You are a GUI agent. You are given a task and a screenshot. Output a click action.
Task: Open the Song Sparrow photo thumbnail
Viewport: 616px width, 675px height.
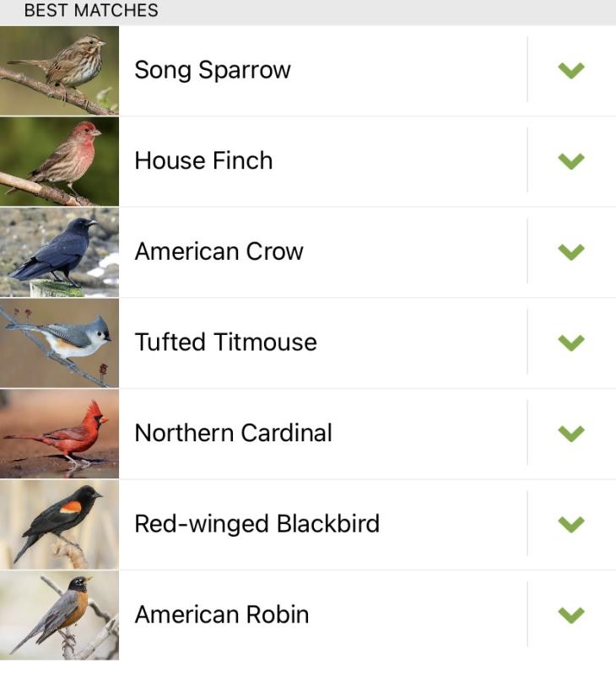[x=59, y=70]
